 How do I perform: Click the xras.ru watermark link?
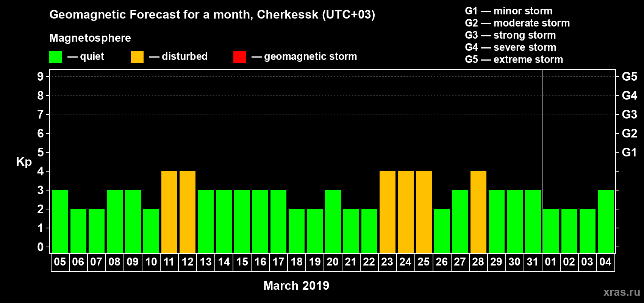[622, 292]
